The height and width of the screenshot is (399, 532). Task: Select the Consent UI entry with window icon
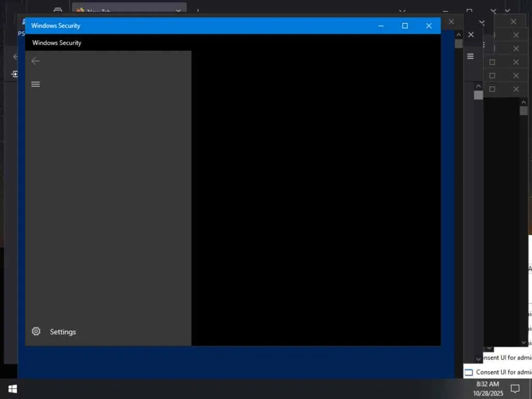[x=498, y=372]
